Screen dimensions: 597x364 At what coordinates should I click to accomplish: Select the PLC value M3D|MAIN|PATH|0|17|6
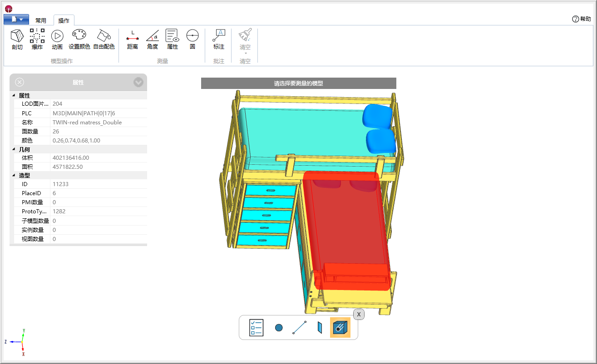click(x=84, y=113)
